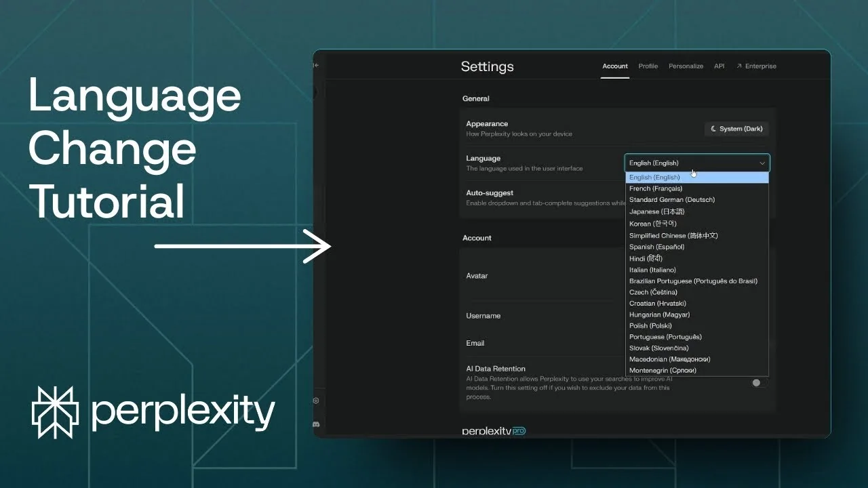This screenshot has width=868, height=488.
Task: Open the Settings gear icon in sidebar
Action: pos(315,401)
